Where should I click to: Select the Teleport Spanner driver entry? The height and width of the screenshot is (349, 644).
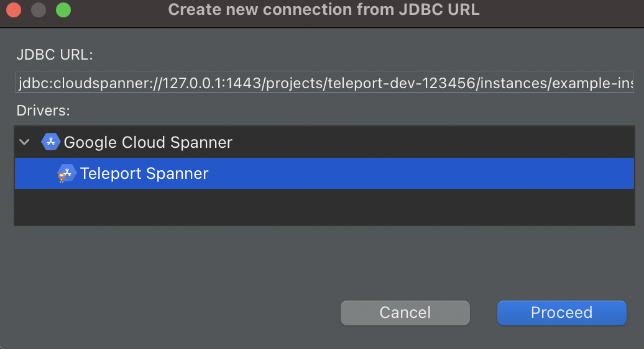pos(144,173)
